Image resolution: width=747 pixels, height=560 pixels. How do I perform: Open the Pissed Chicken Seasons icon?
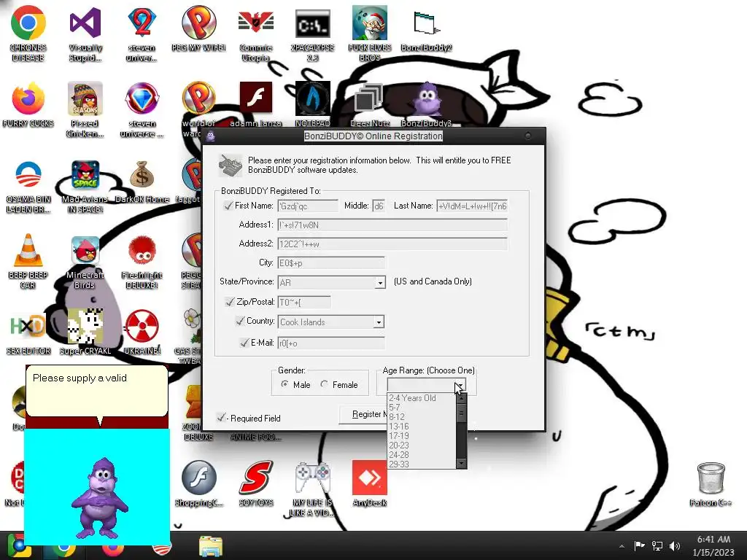(85, 99)
